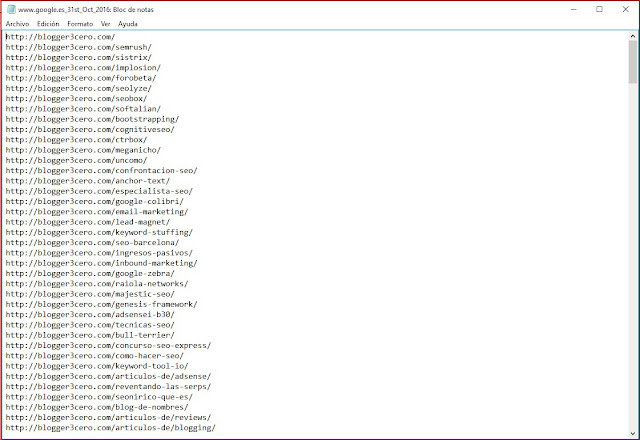Click the blogger3cero.com/blog-de-nombres/ line

97,407
